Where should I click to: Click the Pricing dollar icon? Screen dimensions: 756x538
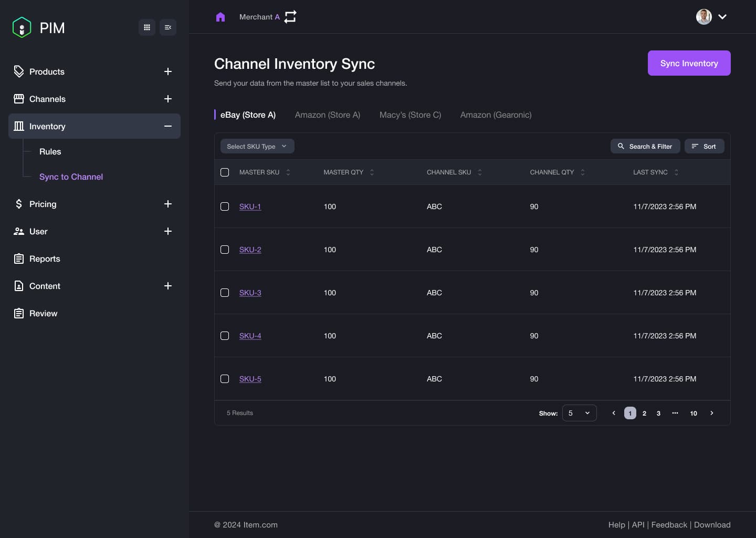point(19,204)
